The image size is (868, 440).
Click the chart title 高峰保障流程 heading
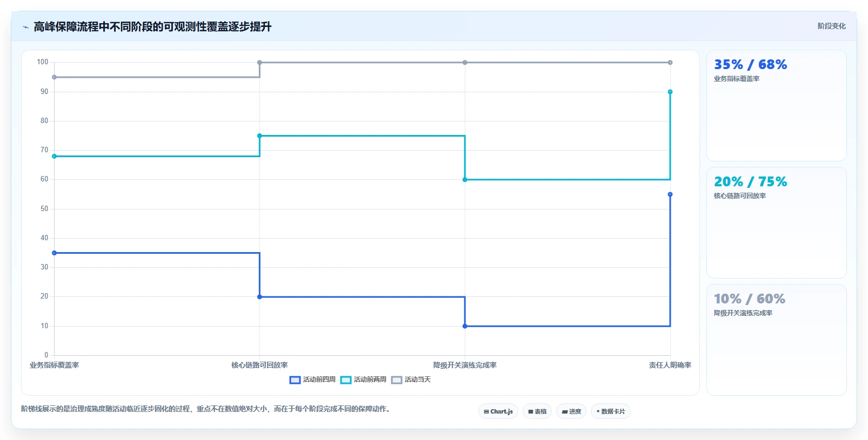click(152, 27)
